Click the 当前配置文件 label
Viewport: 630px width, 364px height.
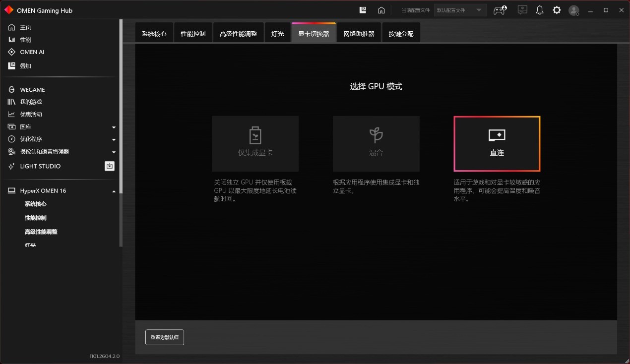click(x=416, y=10)
